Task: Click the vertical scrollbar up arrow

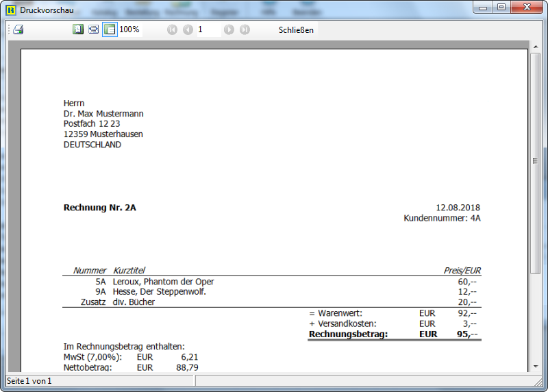Action: pyautogui.click(x=536, y=46)
